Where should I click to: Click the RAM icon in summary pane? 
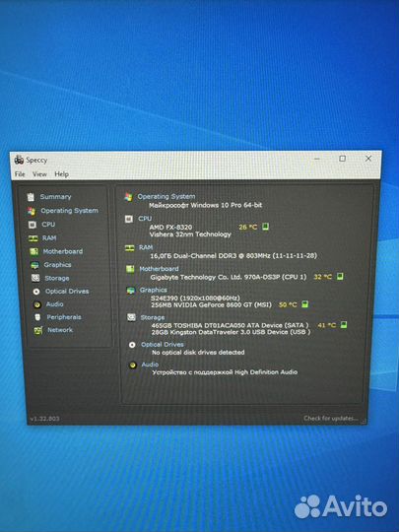130,248
